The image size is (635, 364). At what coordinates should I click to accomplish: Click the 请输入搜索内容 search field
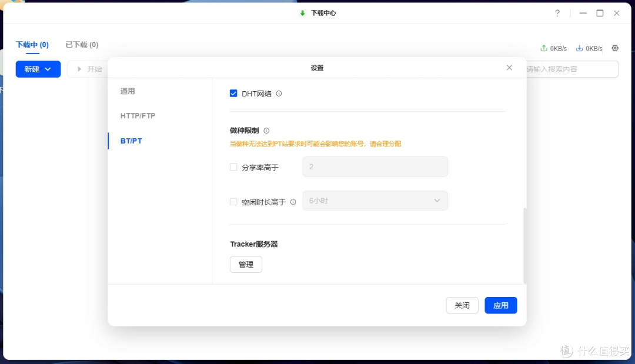click(572, 69)
